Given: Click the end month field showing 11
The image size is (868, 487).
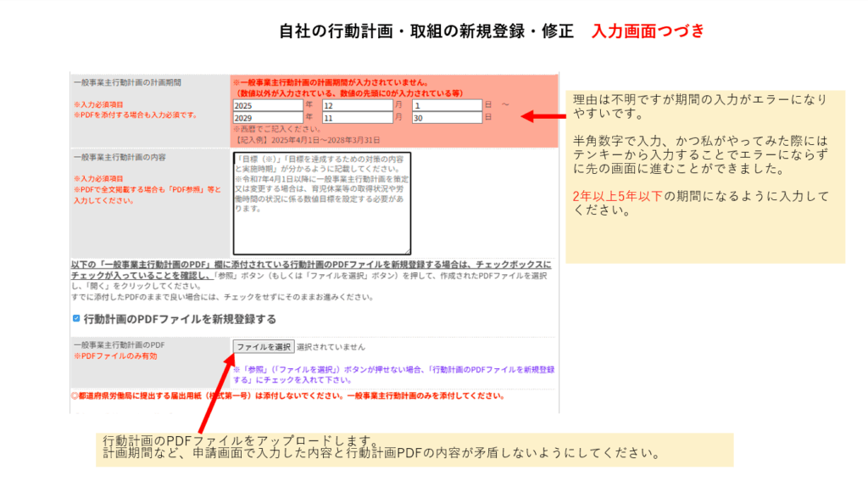Looking at the screenshot, I should click(x=356, y=118).
